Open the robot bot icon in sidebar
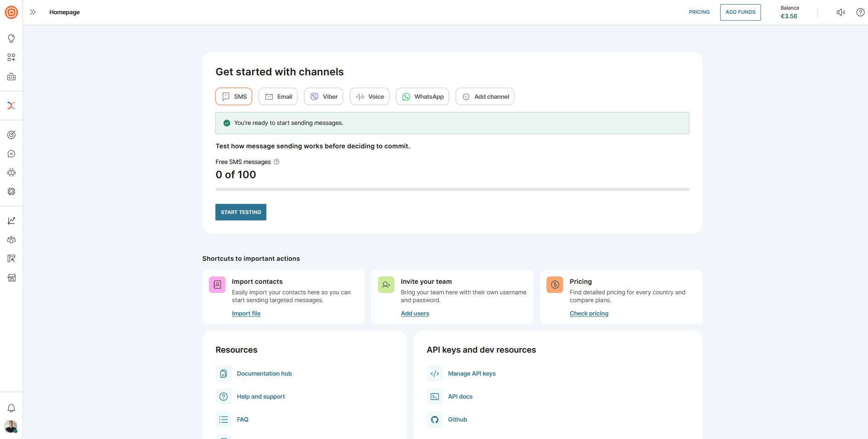Screen dimensions: 868x439 click(11, 173)
